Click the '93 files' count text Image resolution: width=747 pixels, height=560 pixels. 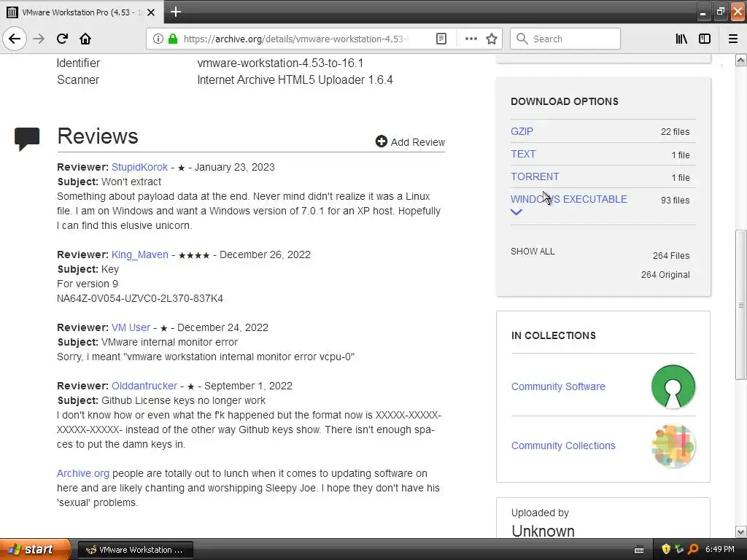(x=675, y=201)
